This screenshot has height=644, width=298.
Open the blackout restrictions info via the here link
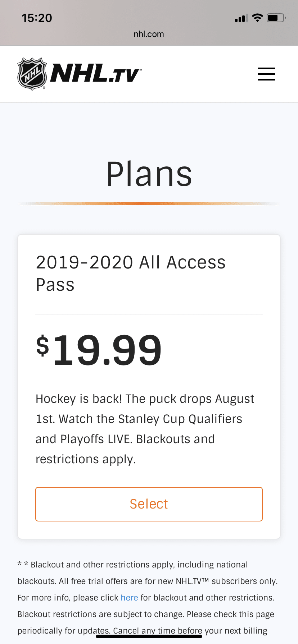tap(129, 597)
